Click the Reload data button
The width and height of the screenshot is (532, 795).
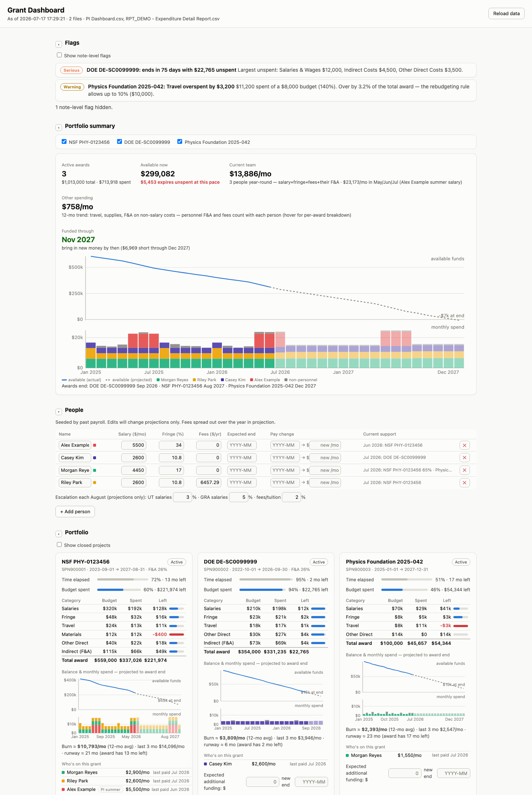[506, 14]
